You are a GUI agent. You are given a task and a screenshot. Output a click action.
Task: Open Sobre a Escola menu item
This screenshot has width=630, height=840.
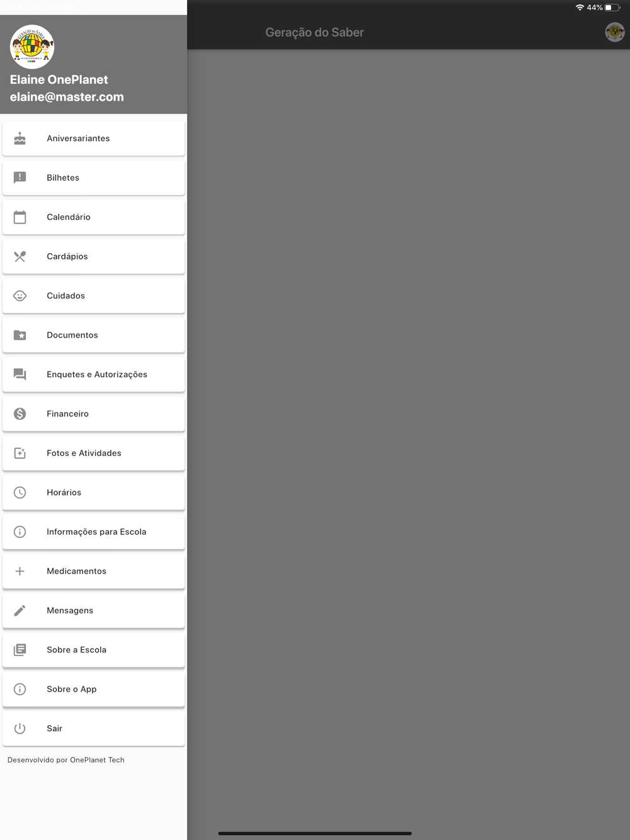[x=94, y=650]
